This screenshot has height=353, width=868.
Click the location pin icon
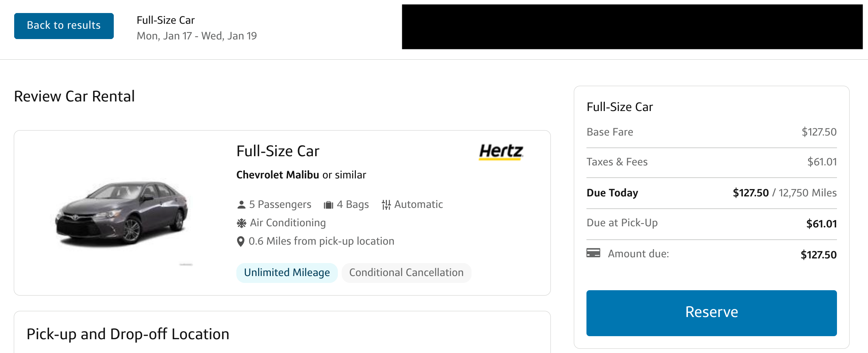pos(241,241)
